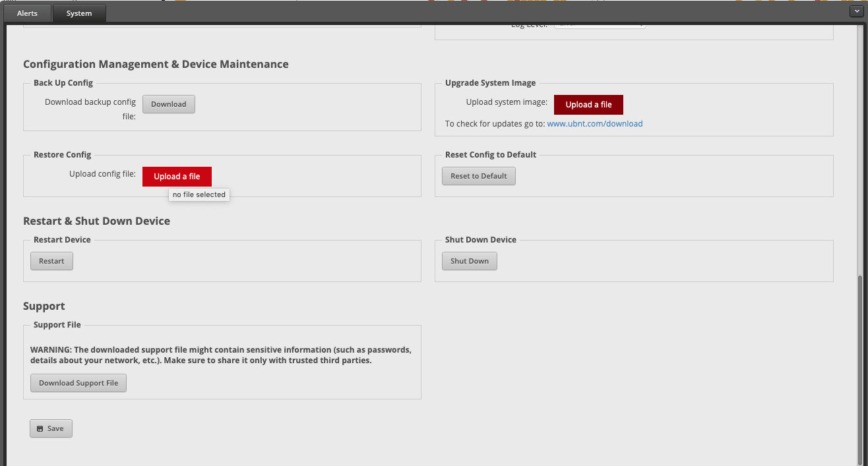
Task: Upload a file to restore config
Action: tap(177, 177)
